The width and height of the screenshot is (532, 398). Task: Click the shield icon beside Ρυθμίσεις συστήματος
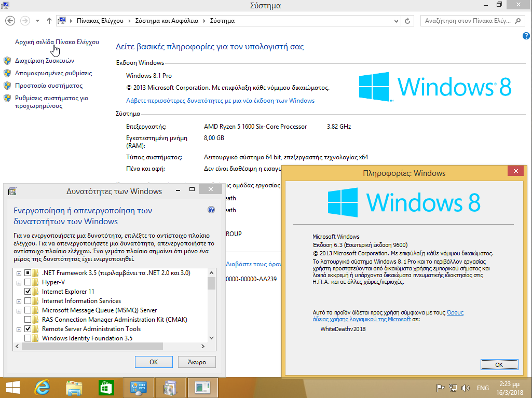pos(7,99)
